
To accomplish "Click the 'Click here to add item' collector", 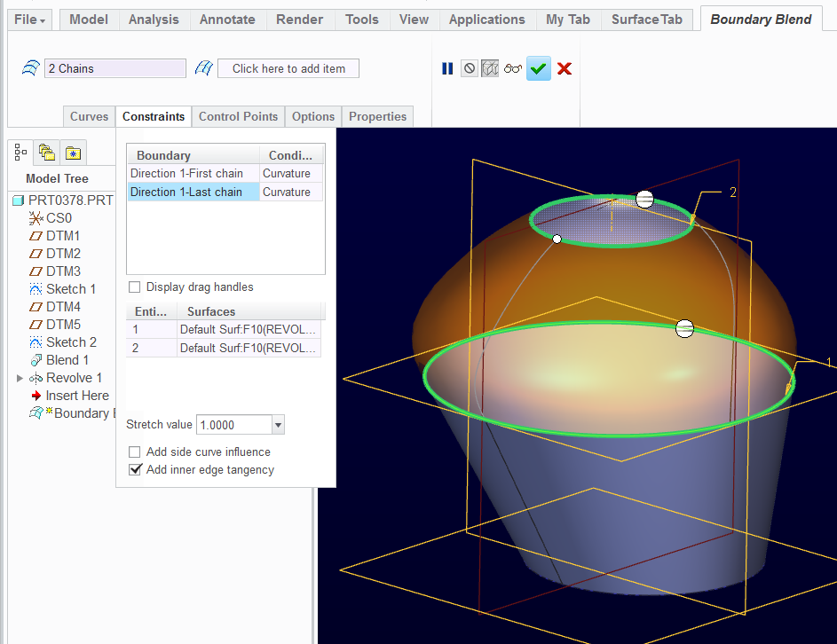I will tap(288, 68).
